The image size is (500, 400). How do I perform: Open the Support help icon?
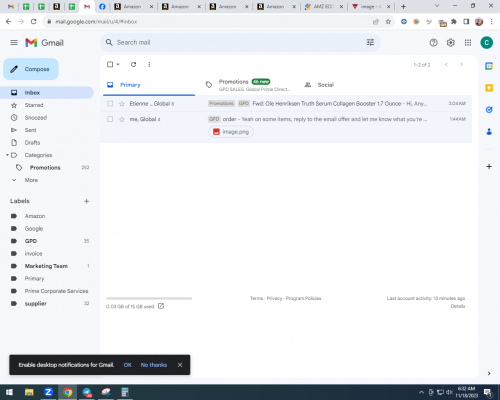pyautogui.click(x=433, y=43)
